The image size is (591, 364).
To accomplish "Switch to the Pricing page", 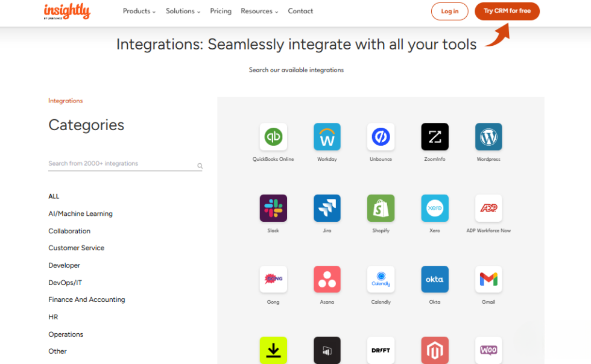I will [x=221, y=11].
